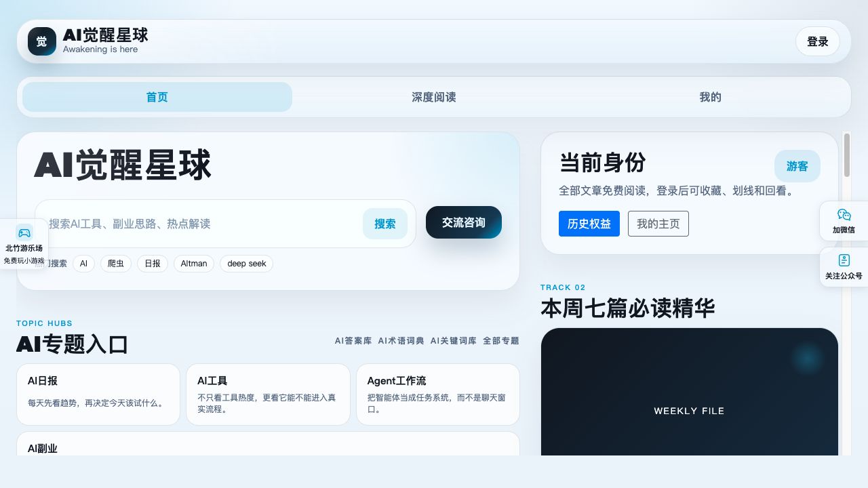Click the 搜索 button
Viewport: 868px width, 488px height.
pyautogui.click(x=385, y=224)
